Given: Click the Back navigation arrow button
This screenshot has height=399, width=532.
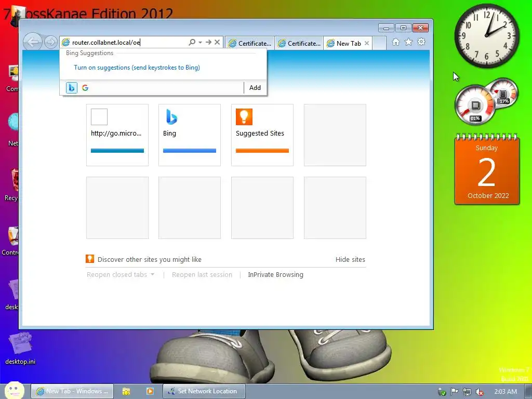Looking at the screenshot, I should coord(33,42).
